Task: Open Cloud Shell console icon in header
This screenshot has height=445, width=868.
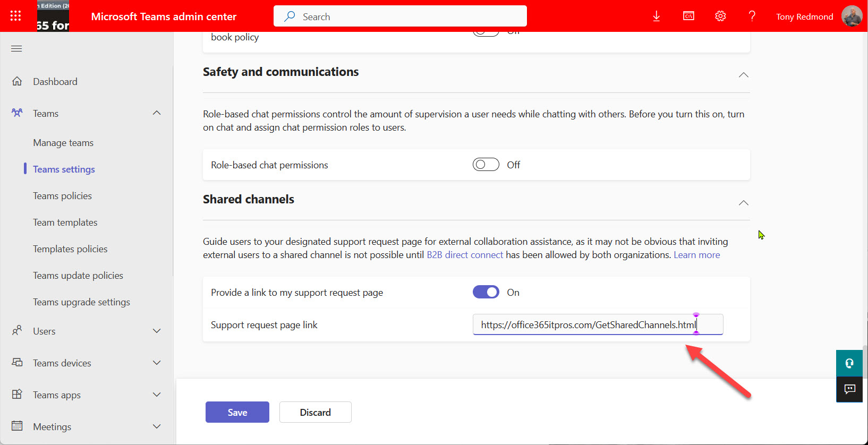Action: point(688,16)
